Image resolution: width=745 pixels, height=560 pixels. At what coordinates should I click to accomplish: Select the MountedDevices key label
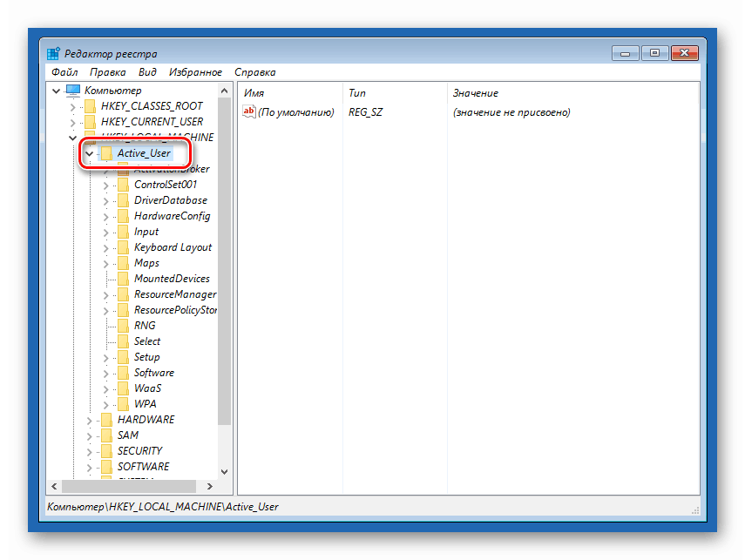(x=172, y=279)
